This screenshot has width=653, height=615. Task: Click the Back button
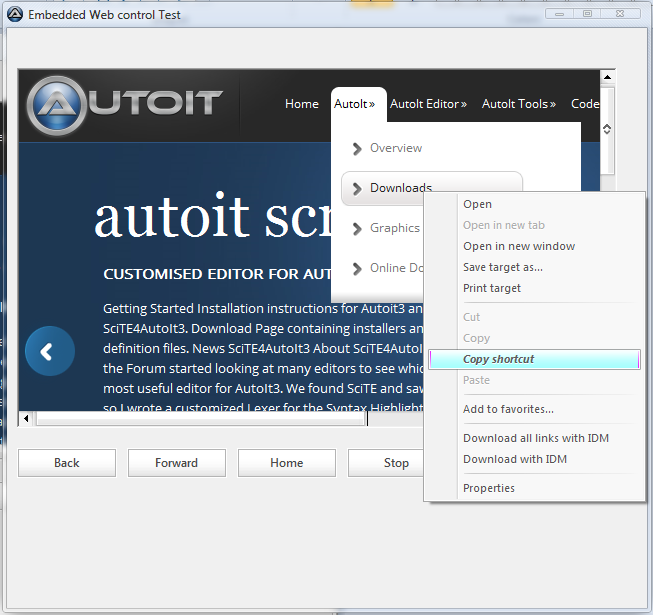click(x=67, y=463)
